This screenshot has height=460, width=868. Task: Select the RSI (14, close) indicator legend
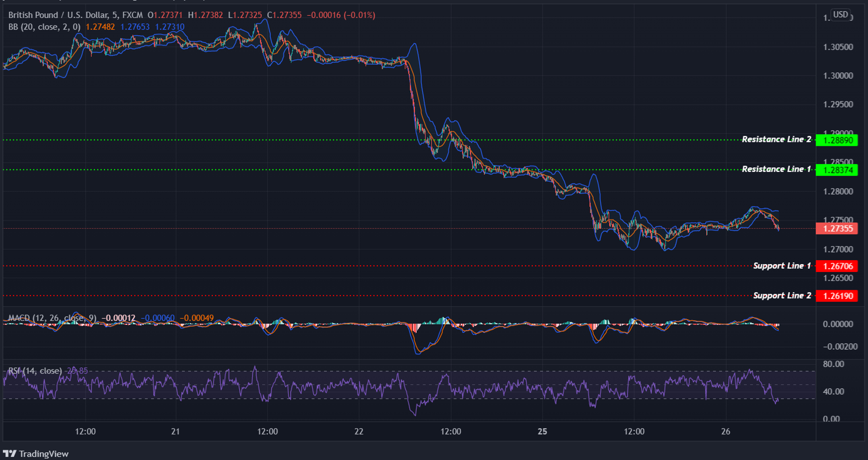point(34,371)
